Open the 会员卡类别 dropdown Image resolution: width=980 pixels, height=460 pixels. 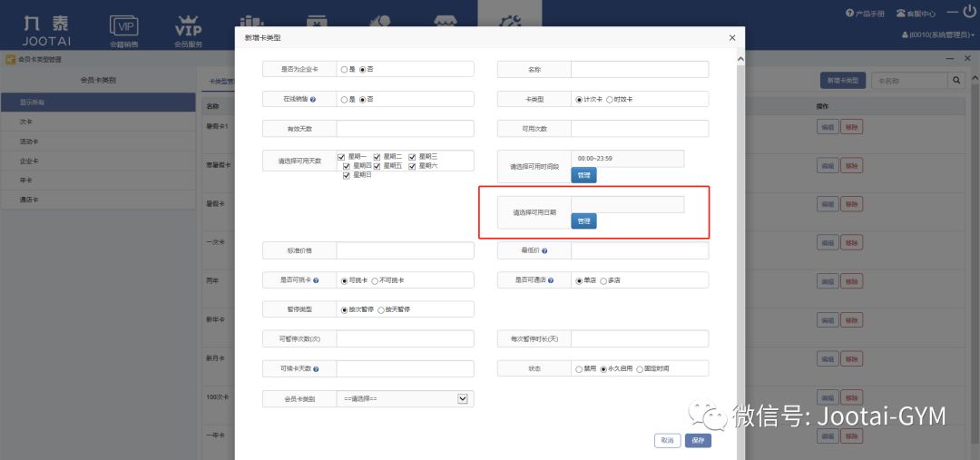[x=405, y=398]
